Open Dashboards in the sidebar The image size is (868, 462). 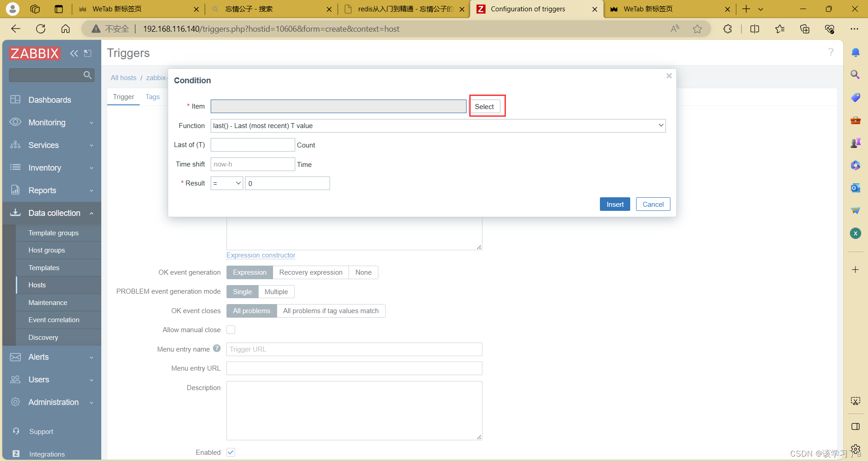pyautogui.click(x=52, y=100)
